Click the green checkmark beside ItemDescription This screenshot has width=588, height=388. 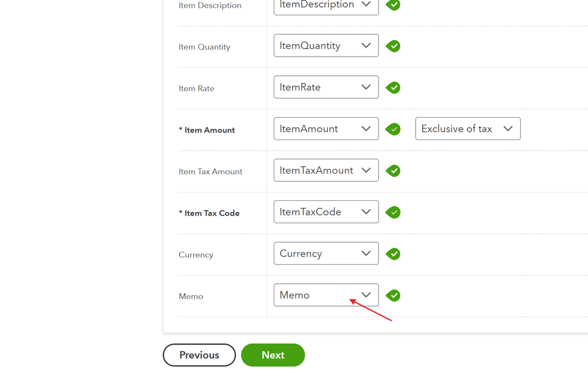tap(393, 5)
